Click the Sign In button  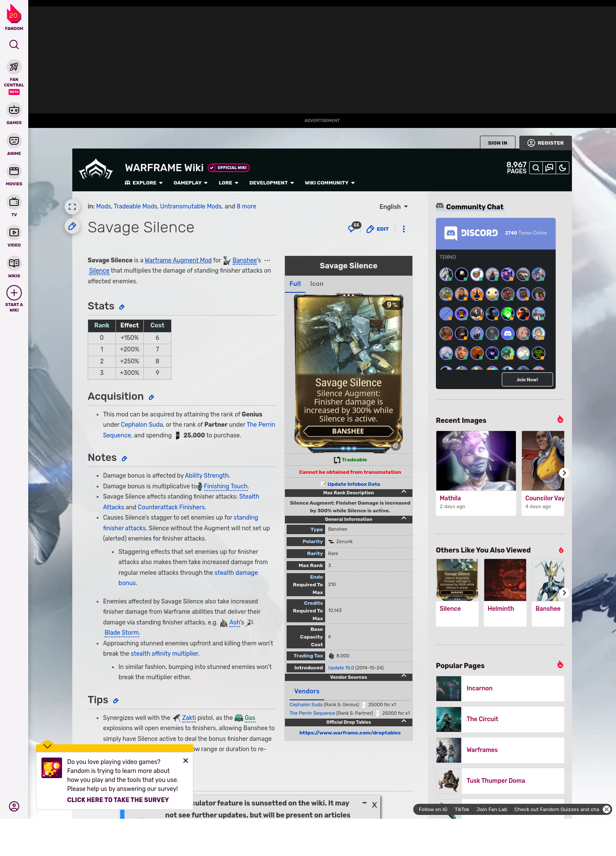tap(498, 143)
